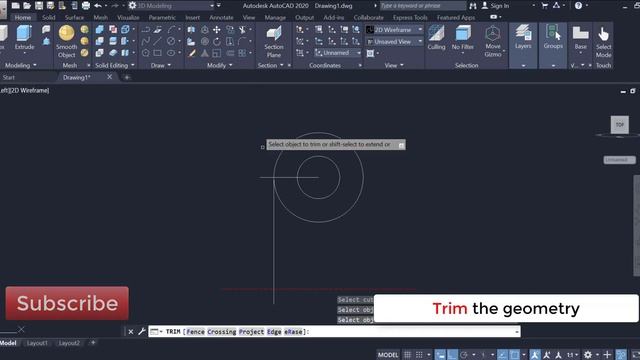Switch to the Layout1 tab

click(37, 343)
